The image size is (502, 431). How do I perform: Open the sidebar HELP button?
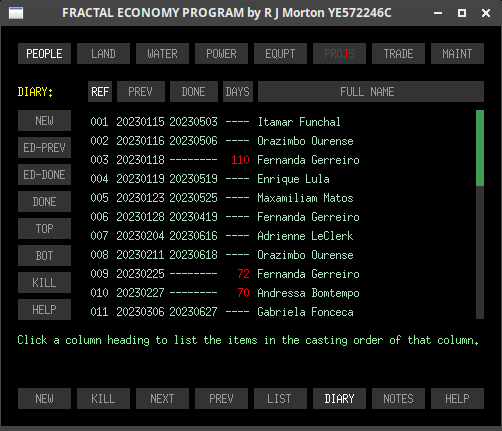pos(44,309)
